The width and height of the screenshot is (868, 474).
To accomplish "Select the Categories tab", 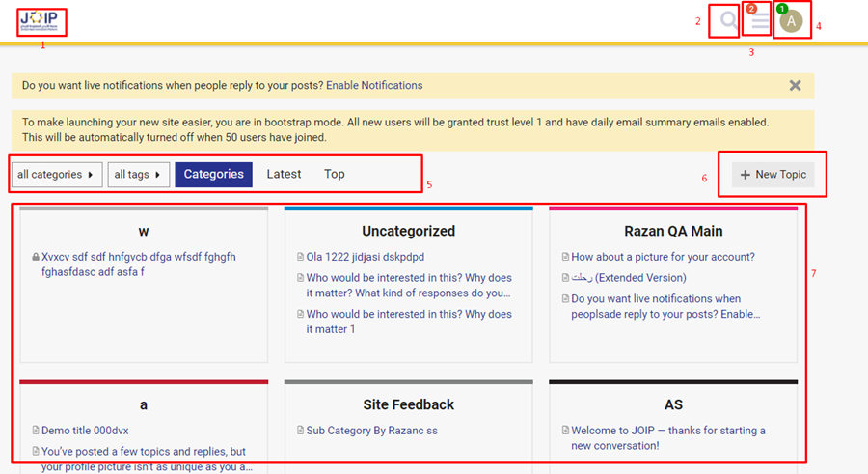I will tap(213, 175).
